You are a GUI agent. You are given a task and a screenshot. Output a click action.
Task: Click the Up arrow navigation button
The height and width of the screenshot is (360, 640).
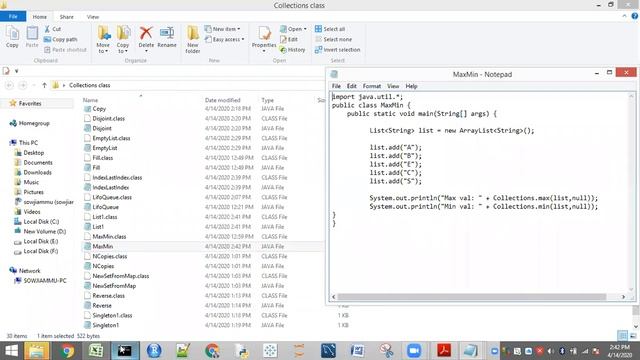tap(44, 85)
